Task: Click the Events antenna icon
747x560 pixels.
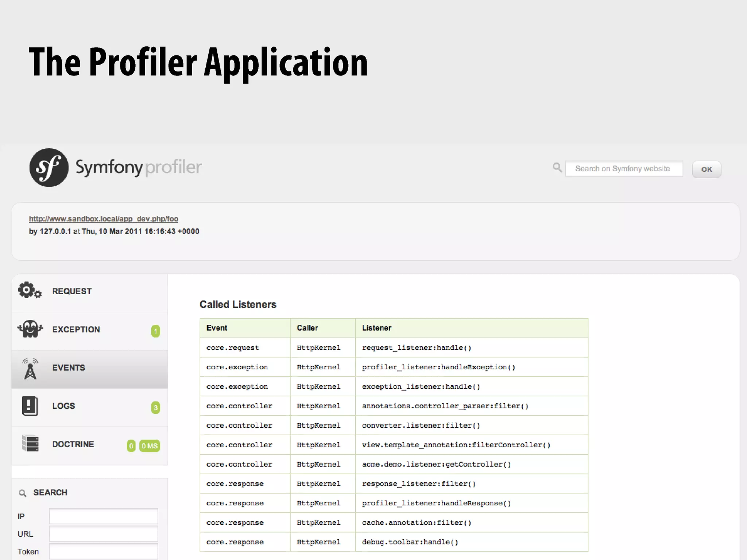Action: tap(30, 369)
